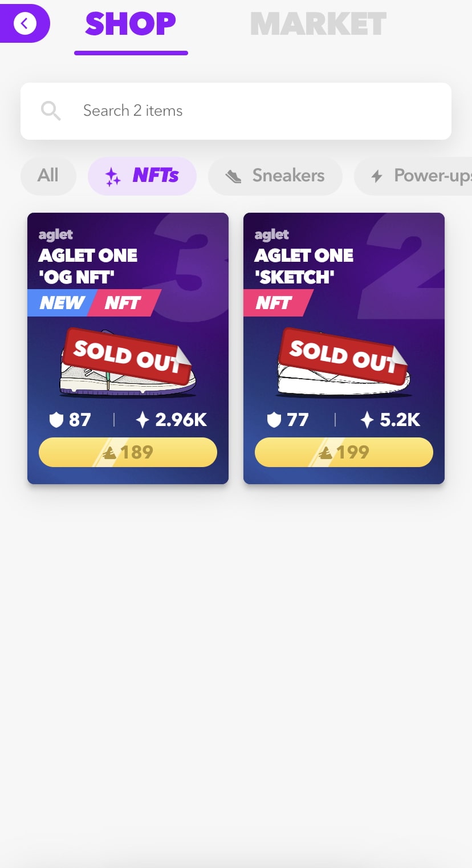This screenshot has width=472, height=868.
Task: Click shield icon on OG NFT card
Action: [56, 420]
